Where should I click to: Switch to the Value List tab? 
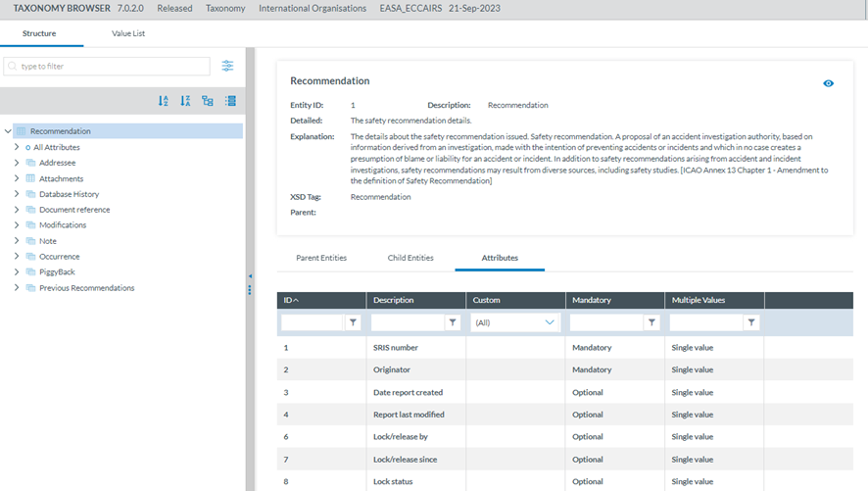tap(128, 33)
